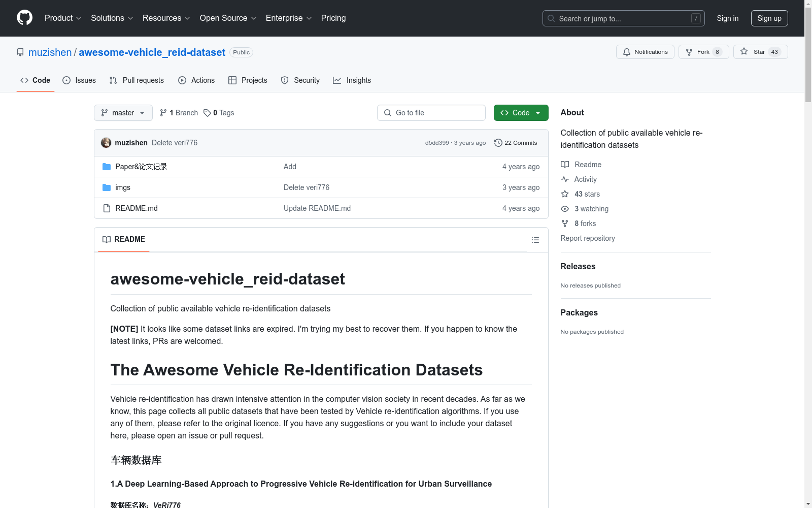Click the star count badge 43
Screen dimensions: 812x508
774,52
